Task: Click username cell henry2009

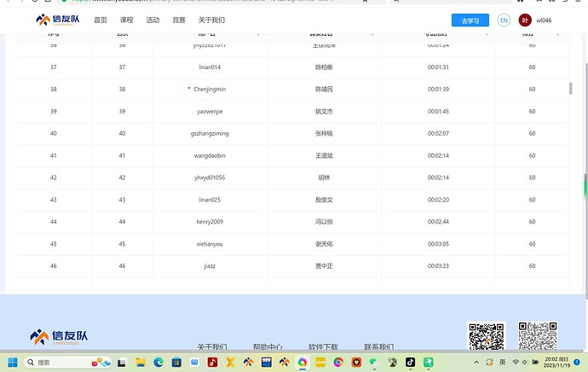Action: [x=210, y=222]
